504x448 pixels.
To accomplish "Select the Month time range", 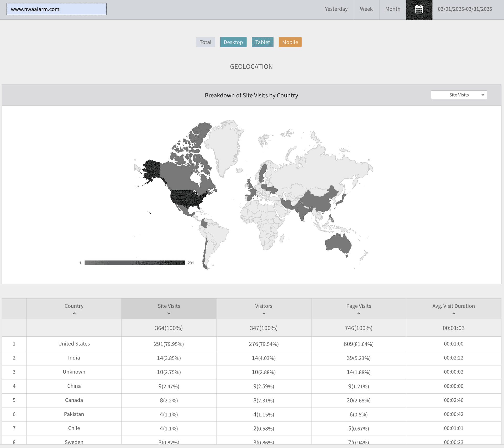I will point(393,9).
